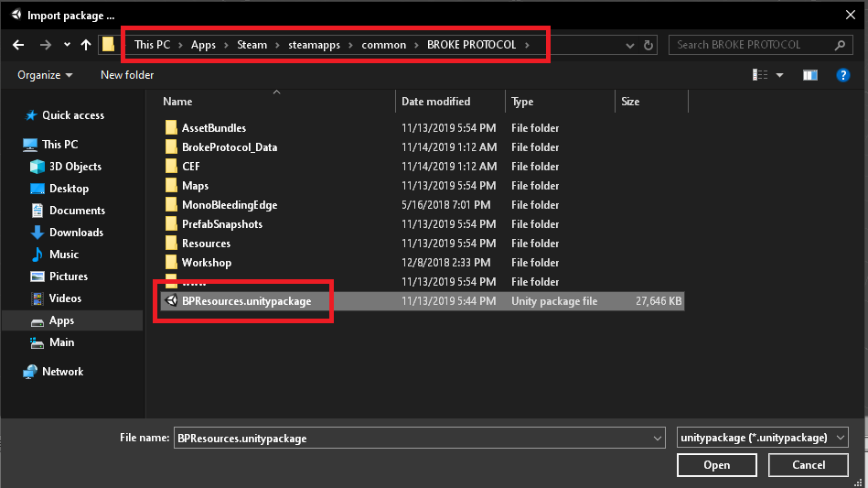Screen dimensions: 868x488
Task: Select the Maps folder
Action: [x=196, y=186]
